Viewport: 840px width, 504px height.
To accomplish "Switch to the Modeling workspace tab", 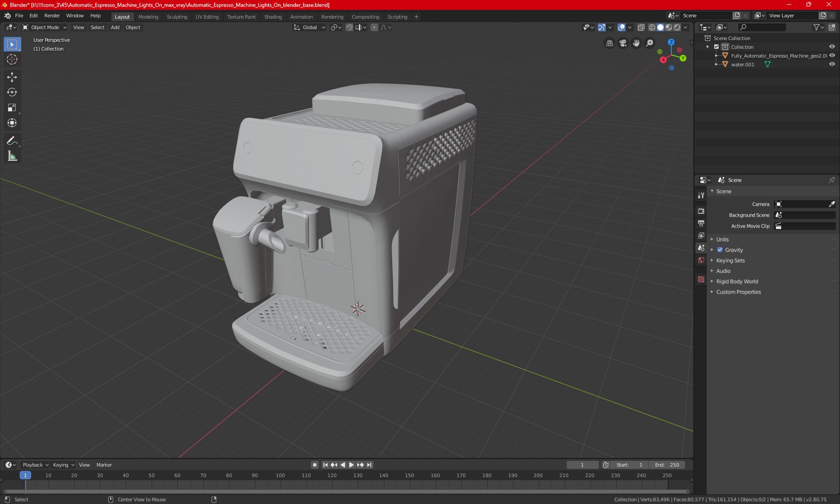I will [x=148, y=17].
